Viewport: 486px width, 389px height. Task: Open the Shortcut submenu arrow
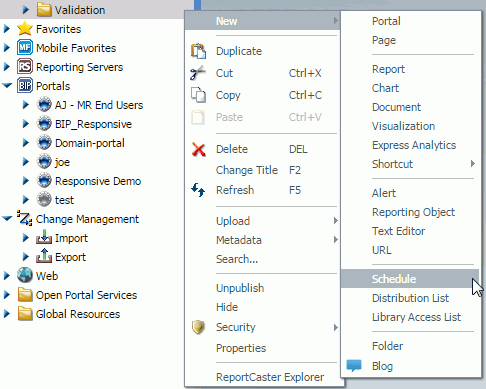(472, 164)
